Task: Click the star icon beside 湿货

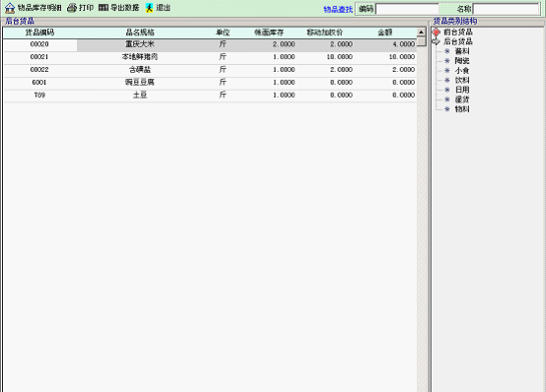Action: pyautogui.click(x=447, y=99)
